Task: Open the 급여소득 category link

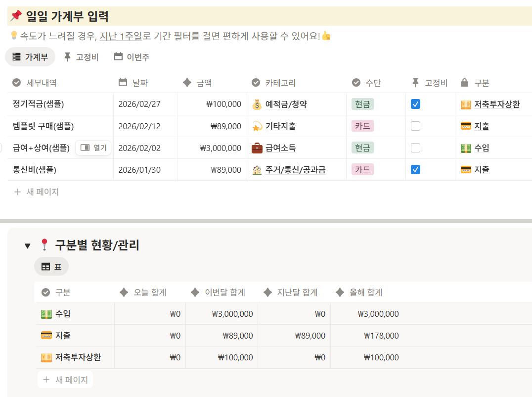Action: coord(280,148)
